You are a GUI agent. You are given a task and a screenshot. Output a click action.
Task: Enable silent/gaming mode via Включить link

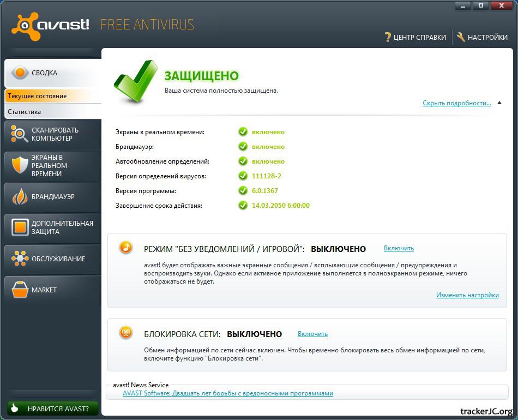(x=399, y=248)
